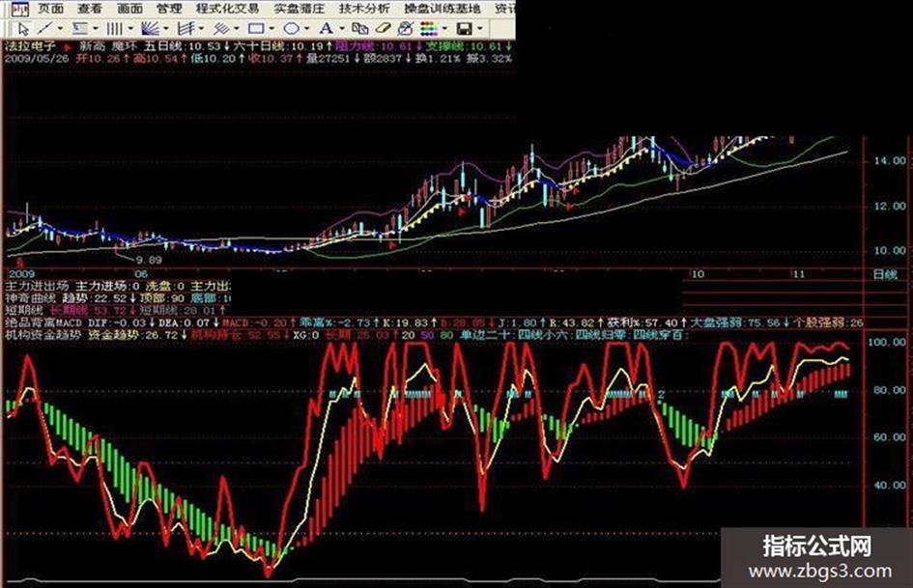Screen dimensions: 913x588
Task: Open the 操盘训练基地 menu
Action: click(442, 9)
